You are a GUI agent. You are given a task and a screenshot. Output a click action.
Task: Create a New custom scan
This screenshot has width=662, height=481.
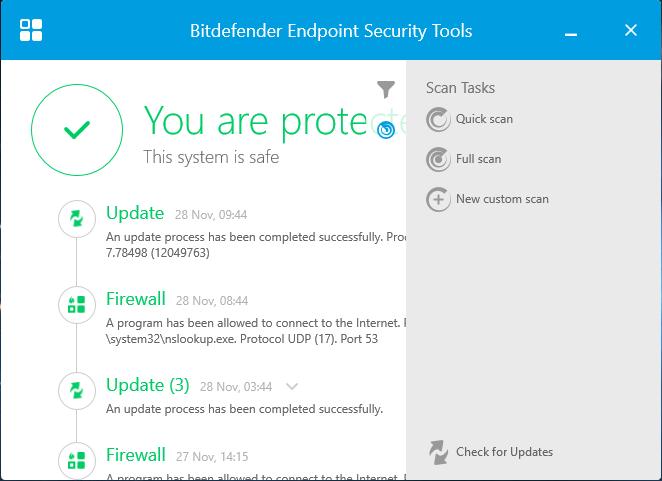502,199
